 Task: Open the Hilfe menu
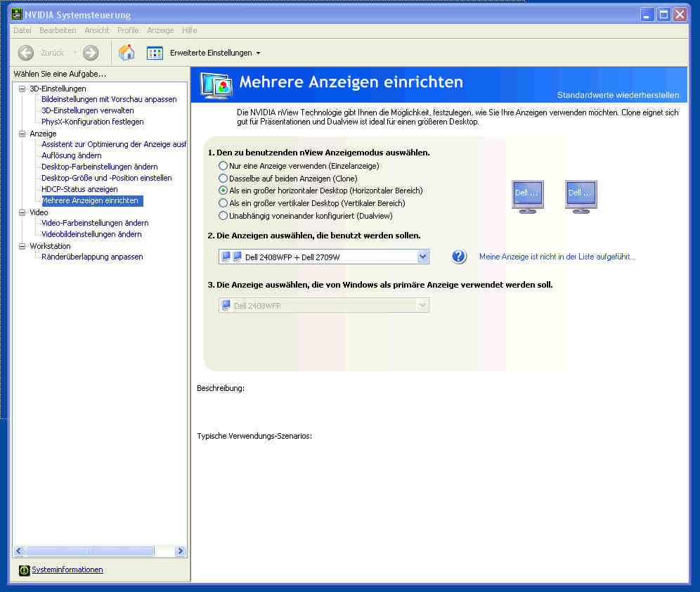[189, 30]
